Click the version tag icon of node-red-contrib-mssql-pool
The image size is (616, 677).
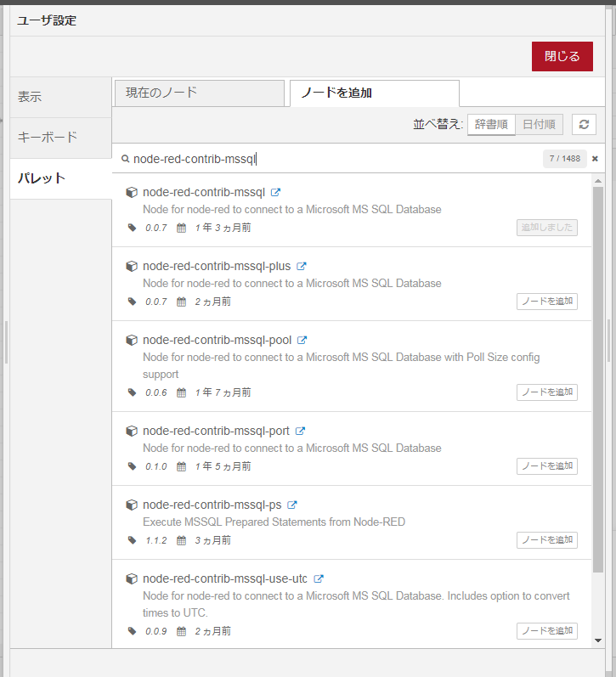coord(133,392)
